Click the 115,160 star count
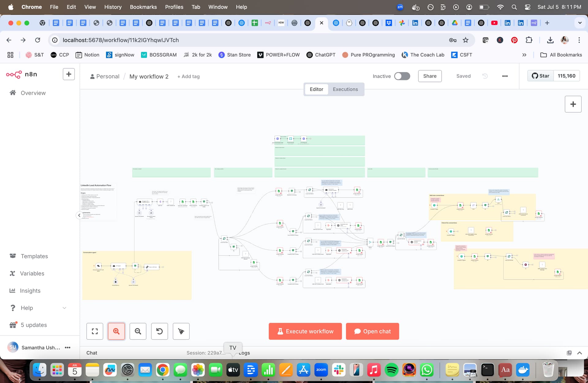 pos(566,76)
